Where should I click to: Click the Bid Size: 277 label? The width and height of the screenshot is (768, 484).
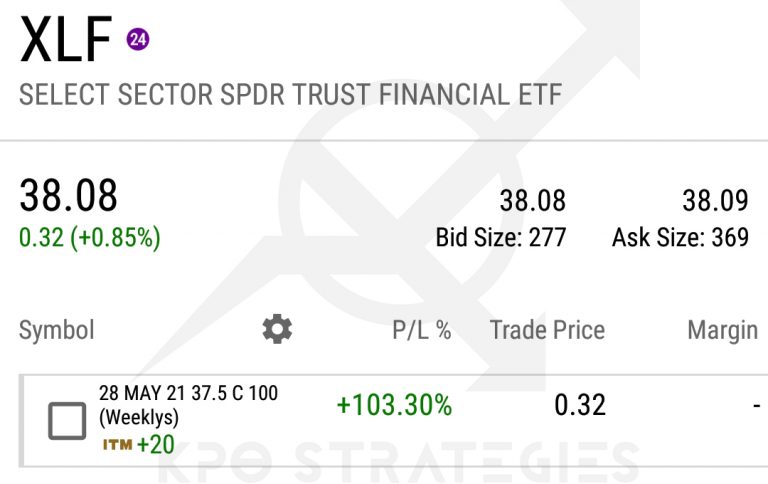501,238
